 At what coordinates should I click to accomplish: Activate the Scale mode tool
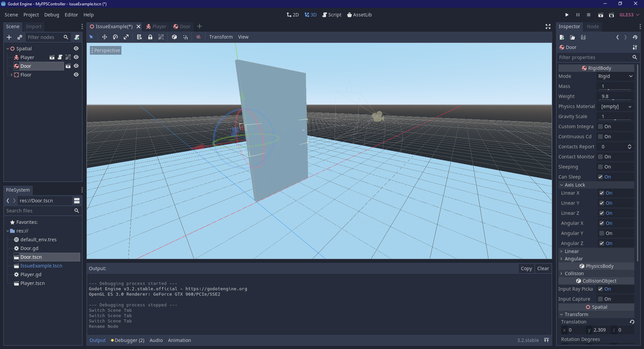(126, 37)
